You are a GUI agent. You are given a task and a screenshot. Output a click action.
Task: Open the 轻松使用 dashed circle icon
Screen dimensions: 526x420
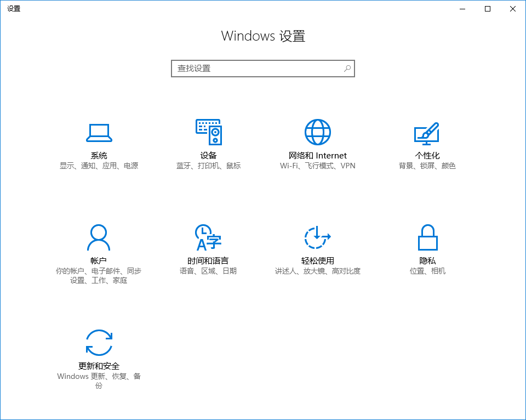coord(317,237)
